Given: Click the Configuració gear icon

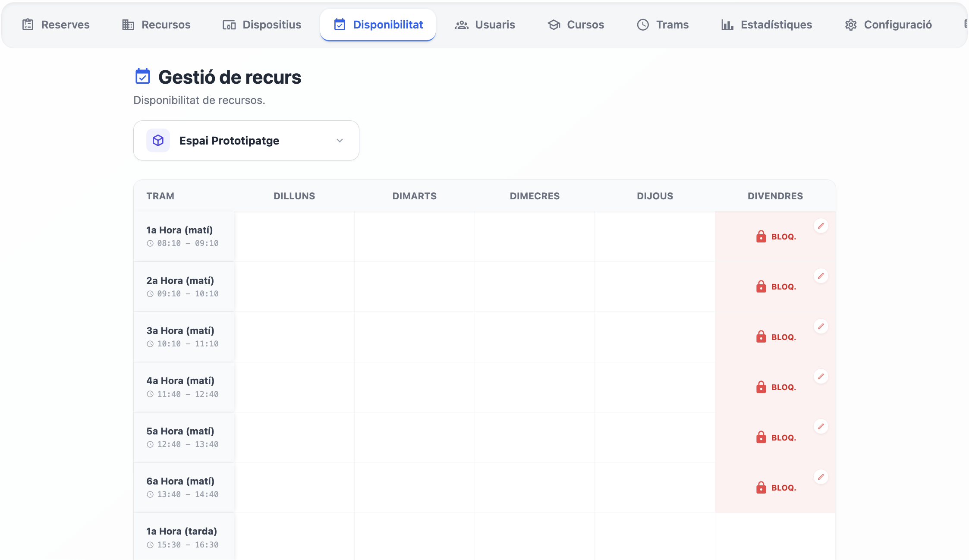Looking at the screenshot, I should click(x=851, y=25).
